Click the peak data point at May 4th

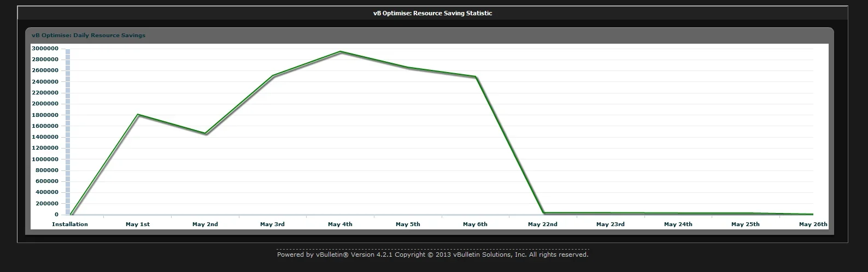(x=341, y=52)
